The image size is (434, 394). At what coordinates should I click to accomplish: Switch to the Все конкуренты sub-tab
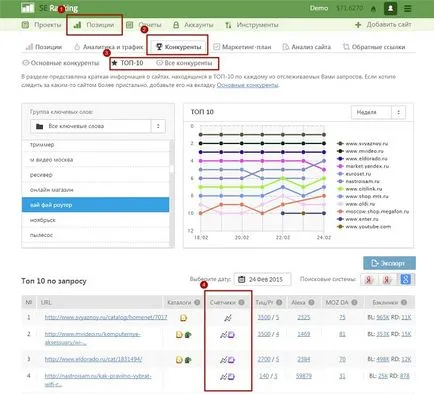tap(184, 63)
